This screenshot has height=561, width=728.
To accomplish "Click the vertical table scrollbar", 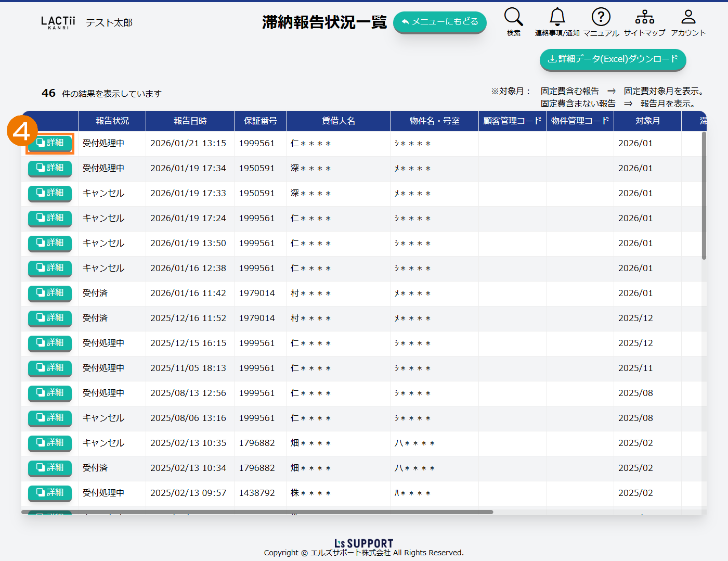I will pyautogui.click(x=704, y=195).
